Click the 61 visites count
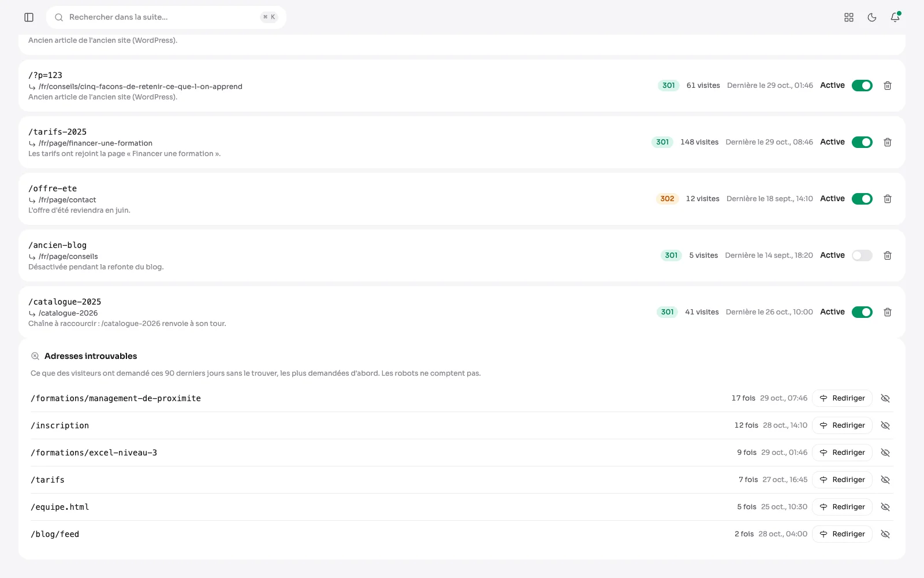 tap(703, 86)
